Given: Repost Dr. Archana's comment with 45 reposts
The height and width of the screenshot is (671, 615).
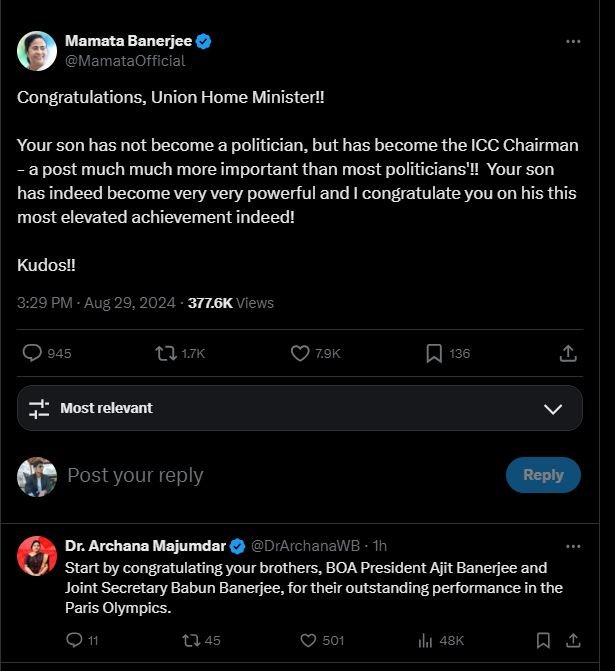Looking at the screenshot, I should click(186, 640).
